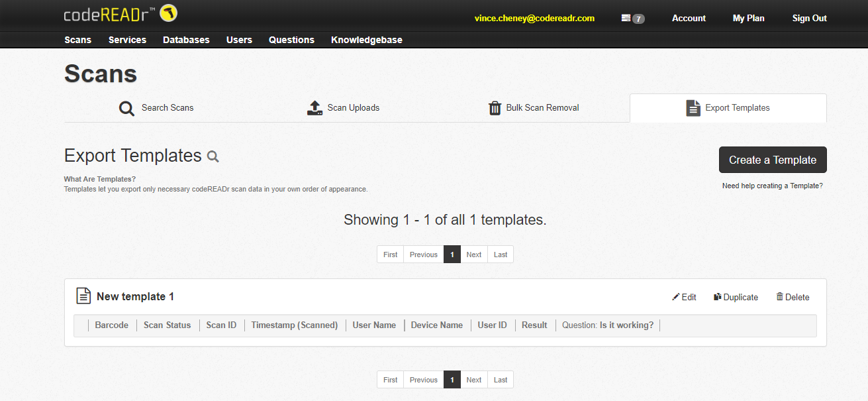Viewport: 868px width, 401px height.
Task: Open the 'Need help creating a Template?' link
Action: pyautogui.click(x=773, y=186)
